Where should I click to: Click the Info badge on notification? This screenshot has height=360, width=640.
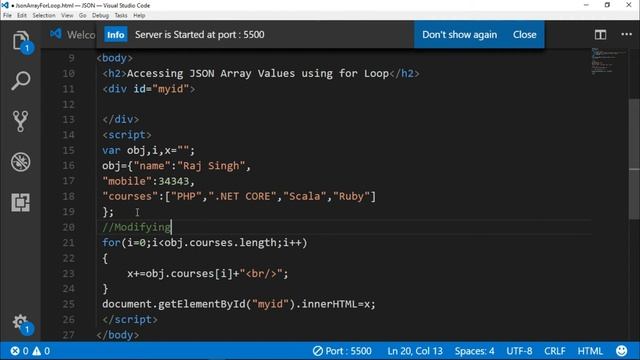point(116,35)
